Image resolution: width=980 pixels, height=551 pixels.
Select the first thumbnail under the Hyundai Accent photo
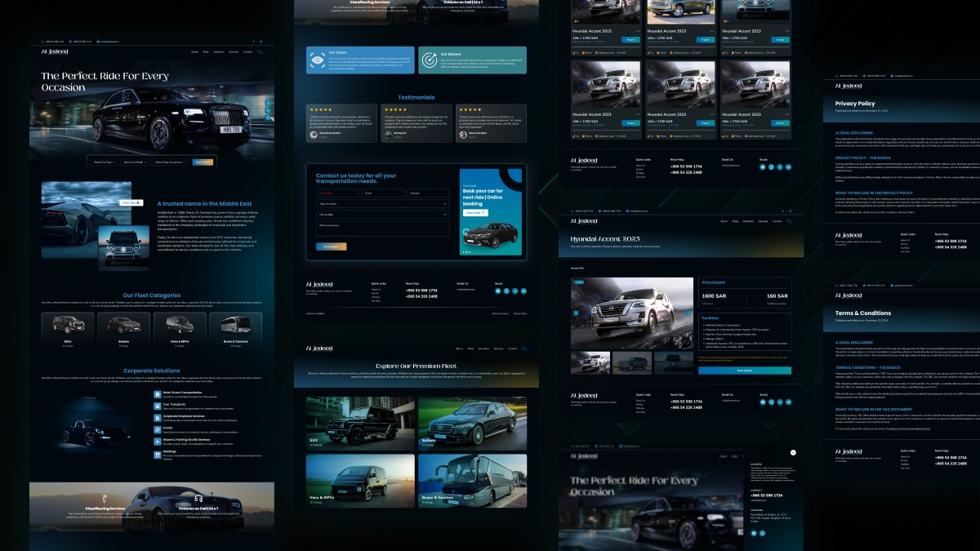pyautogui.click(x=590, y=363)
